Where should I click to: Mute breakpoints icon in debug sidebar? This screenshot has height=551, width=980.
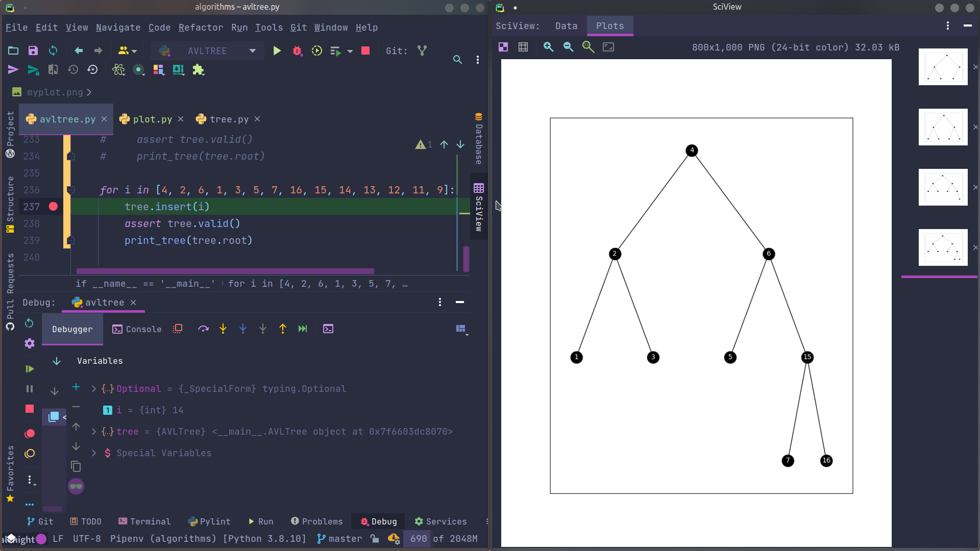30,454
